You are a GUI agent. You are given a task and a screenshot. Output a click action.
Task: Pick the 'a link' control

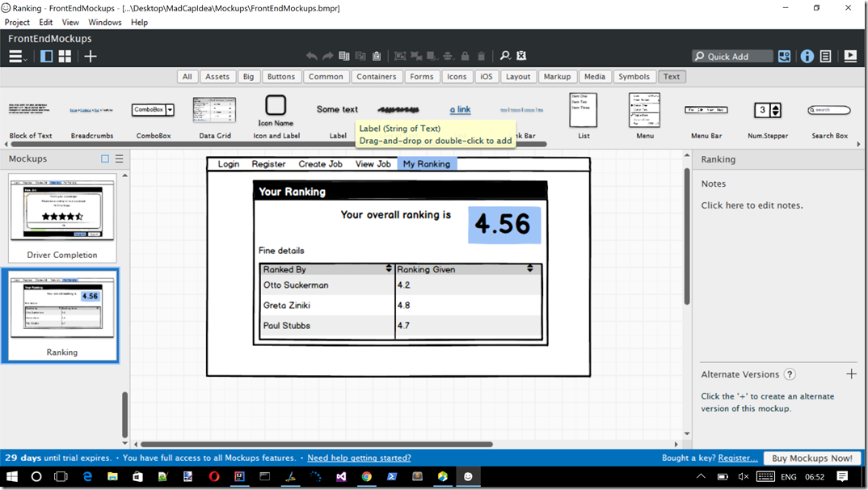pyautogui.click(x=460, y=110)
